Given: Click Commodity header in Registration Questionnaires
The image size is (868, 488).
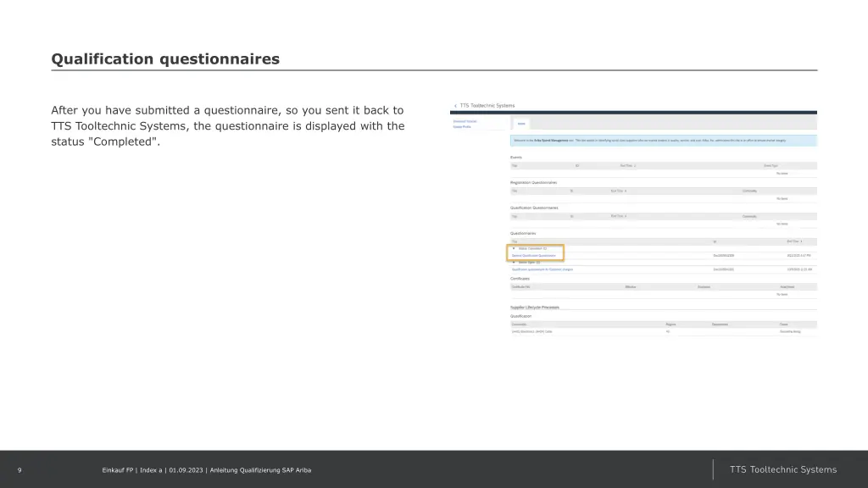Looking at the screenshot, I should [749, 191].
